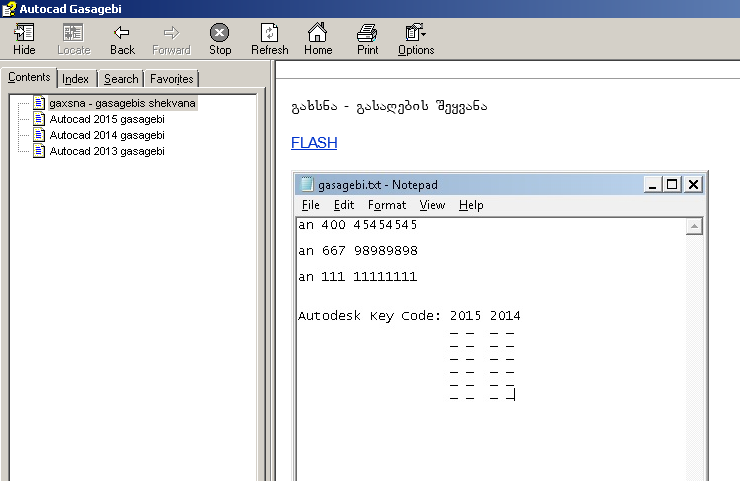The width and height of the screenshot is (740, 481).
Task: Open Notepad View menu
Action: pyautogui.click(x=432, y=205)
